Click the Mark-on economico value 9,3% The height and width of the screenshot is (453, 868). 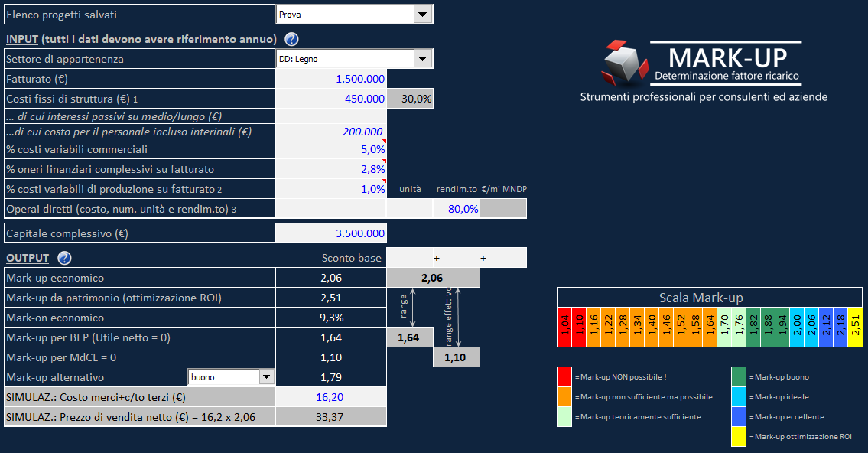[x=331, y=318]
